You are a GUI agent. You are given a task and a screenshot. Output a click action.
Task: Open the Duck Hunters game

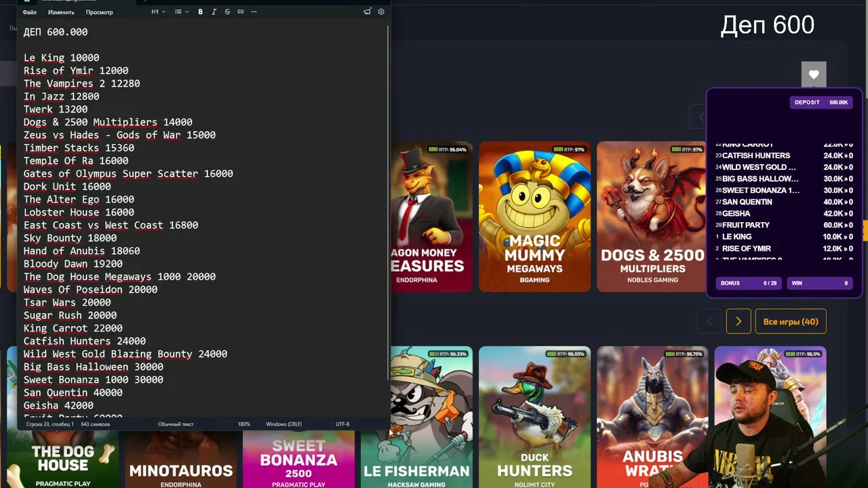[x=535, y=417]
